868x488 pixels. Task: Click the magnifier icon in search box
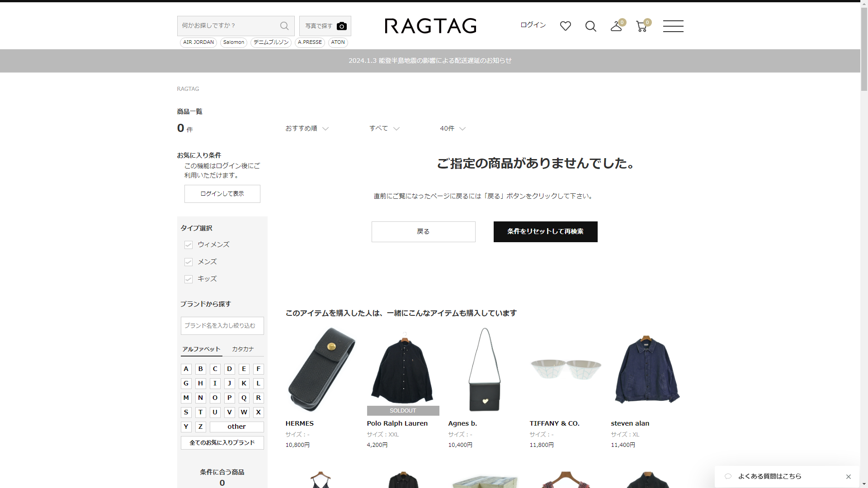[284, 26]
